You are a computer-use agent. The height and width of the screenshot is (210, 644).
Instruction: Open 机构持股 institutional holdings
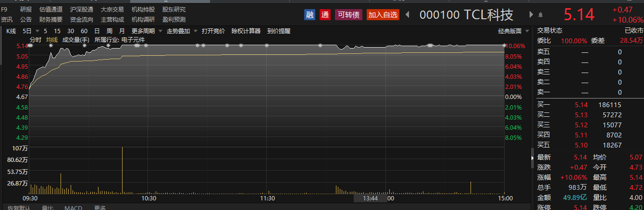point(143,9)
